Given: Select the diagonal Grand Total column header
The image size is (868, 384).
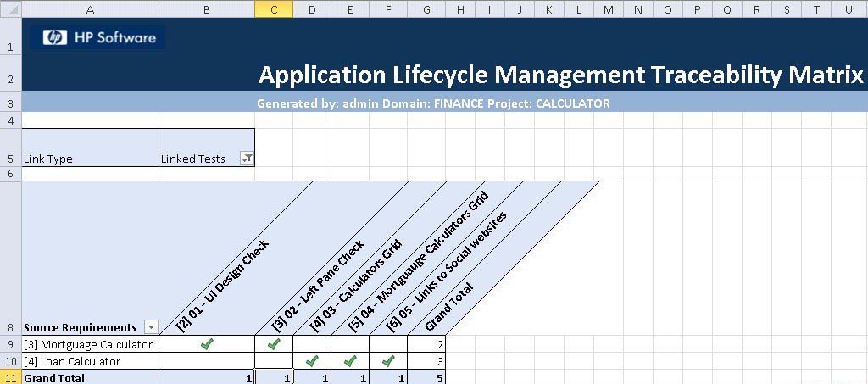Looking at the screenshot, I should coord(449,307).
